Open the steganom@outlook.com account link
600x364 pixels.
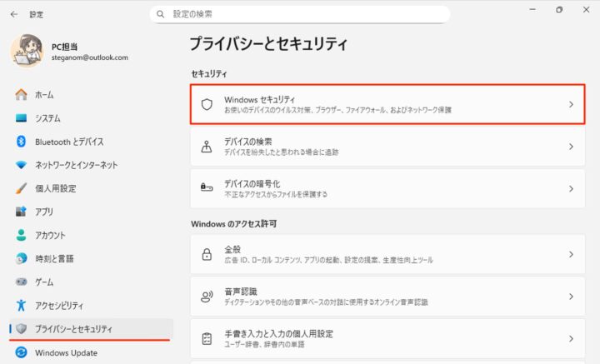(x=89, y=58)
